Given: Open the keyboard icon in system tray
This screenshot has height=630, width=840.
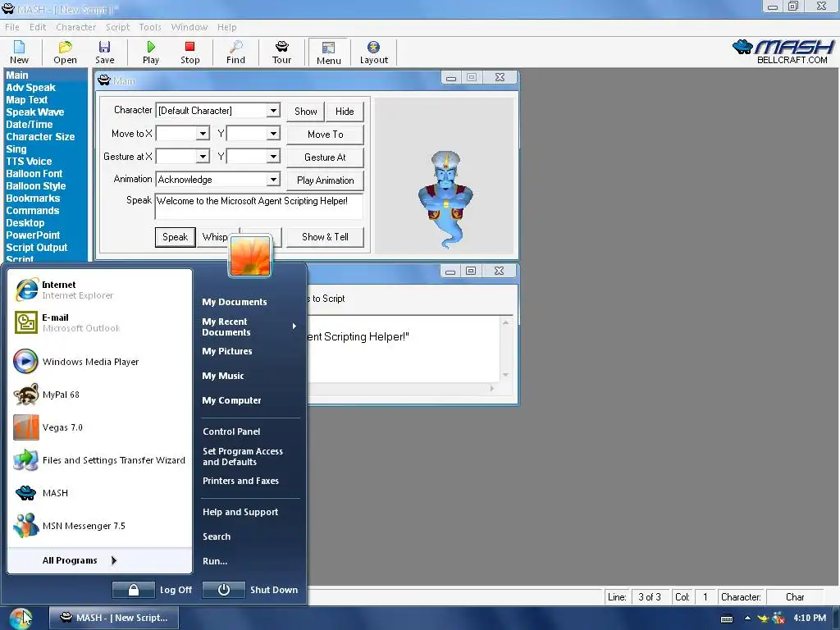Looking at the screenshot, I should click(727, 619).
